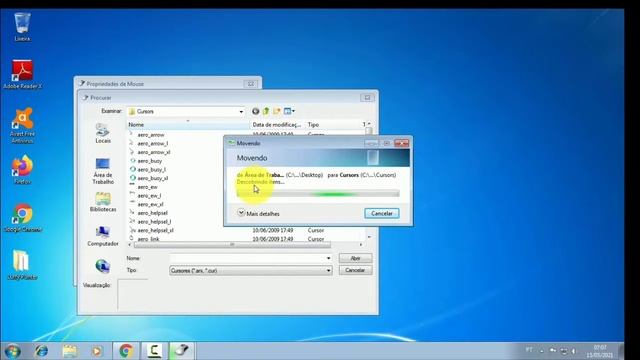Open Windows Explorer from the taskbar
Image resolution: width=640 pixels, height=360 pixels.
point(69,351)
